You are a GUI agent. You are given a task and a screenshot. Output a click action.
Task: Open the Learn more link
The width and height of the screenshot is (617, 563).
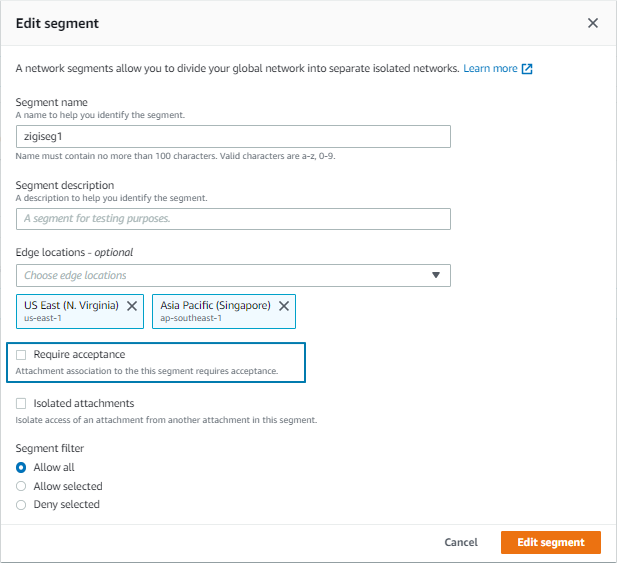coord(490,68)
